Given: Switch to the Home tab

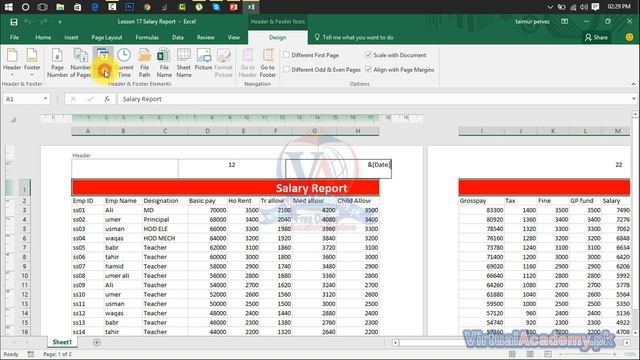Looking at the screenshot, I should point(43,37).
